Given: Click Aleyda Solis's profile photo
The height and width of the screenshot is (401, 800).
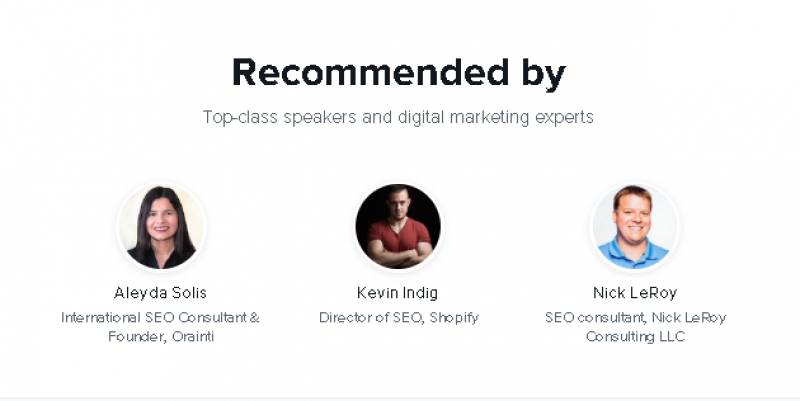Looking at the screenshot, I should [161, 226].
